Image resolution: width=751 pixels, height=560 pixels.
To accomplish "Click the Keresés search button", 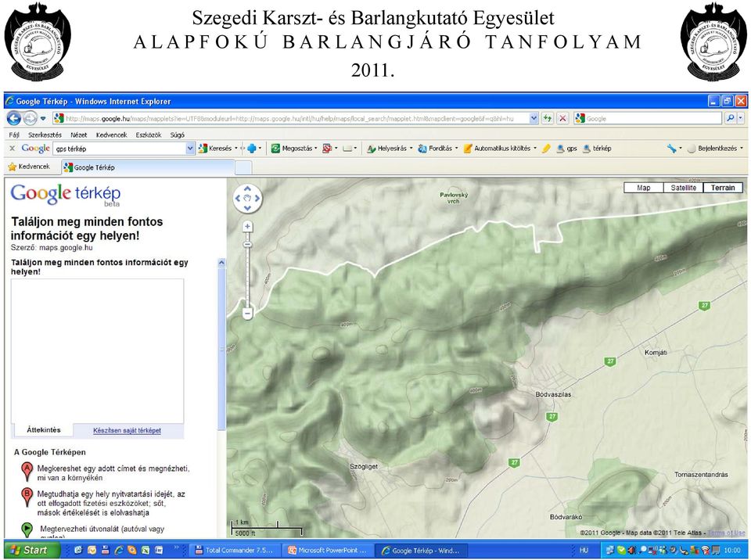I will click(215, 149).
